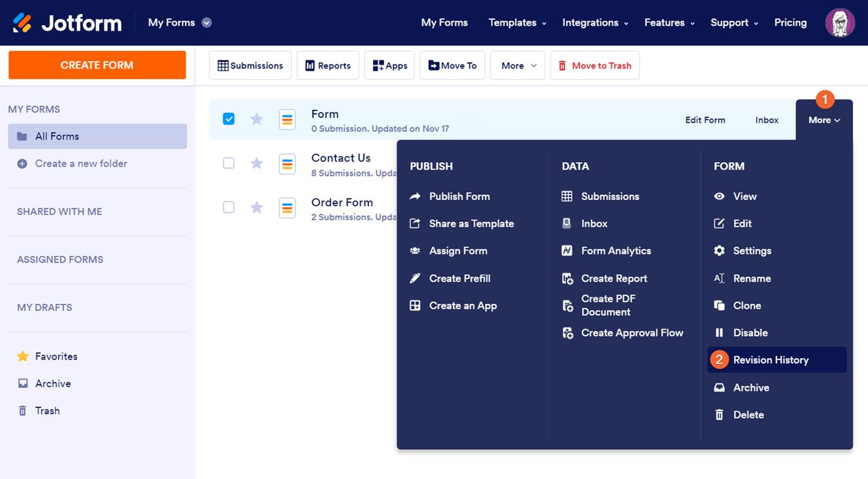Viewport: 868px width, 479px height.
Task: Click the Settings gear icon
Action: coord(719,250)
